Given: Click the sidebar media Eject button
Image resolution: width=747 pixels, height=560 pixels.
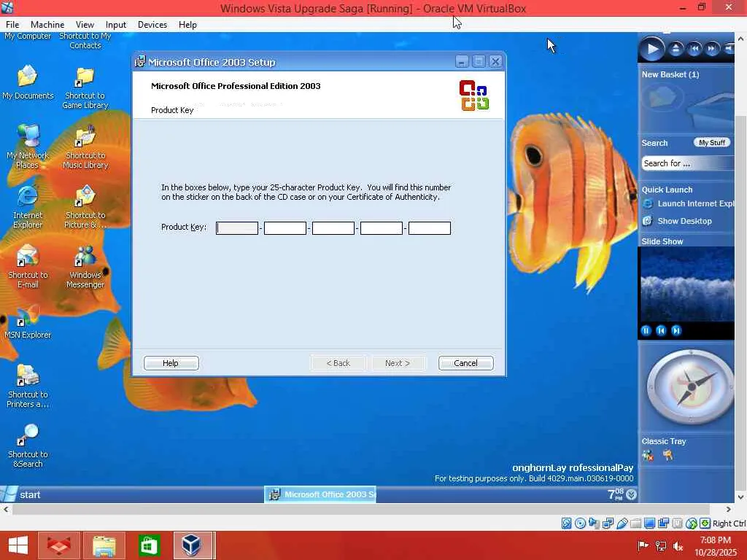Looking at the screenshot, I should (676, 49).
